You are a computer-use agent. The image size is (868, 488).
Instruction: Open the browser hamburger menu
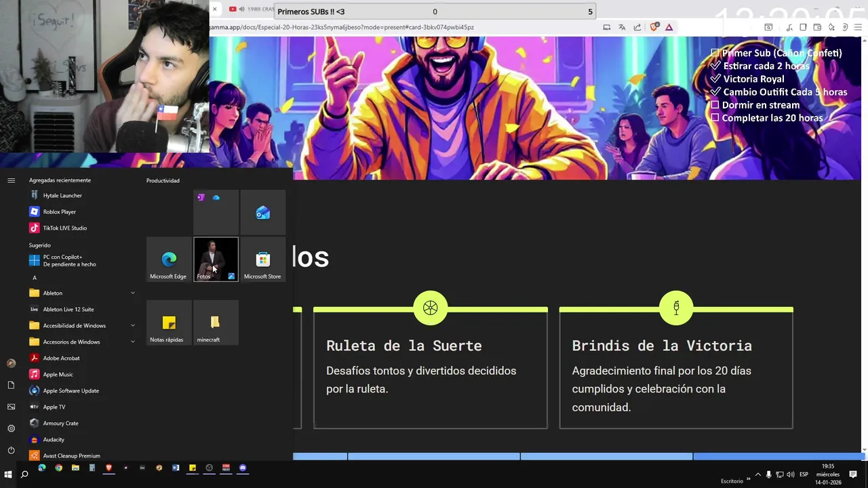tap(859, 27)
